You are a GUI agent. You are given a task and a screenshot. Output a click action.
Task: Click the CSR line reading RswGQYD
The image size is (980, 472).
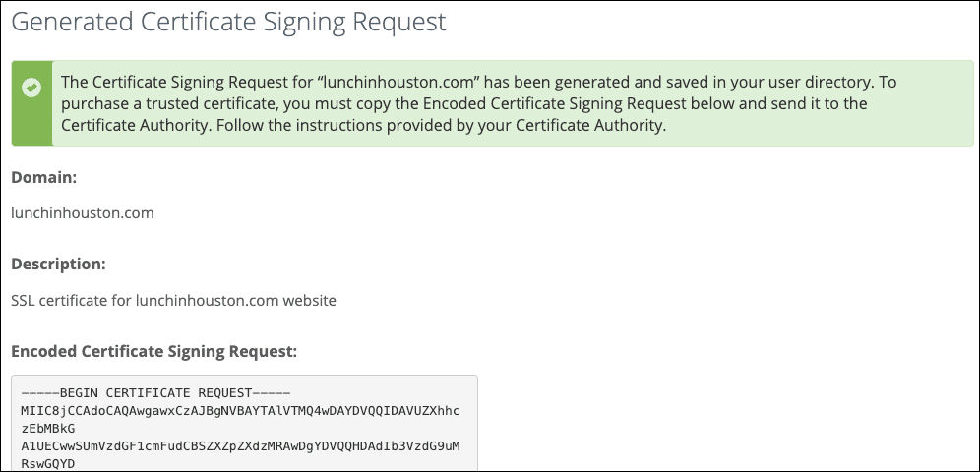(48, 464)
